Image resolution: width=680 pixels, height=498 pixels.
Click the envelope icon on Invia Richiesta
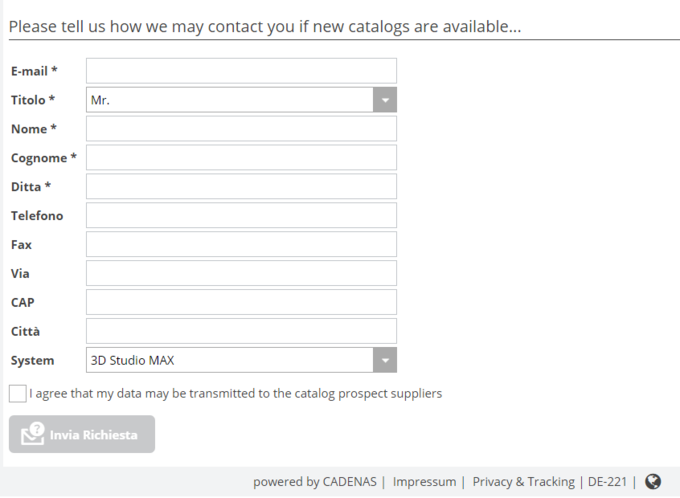click(33, 434)
